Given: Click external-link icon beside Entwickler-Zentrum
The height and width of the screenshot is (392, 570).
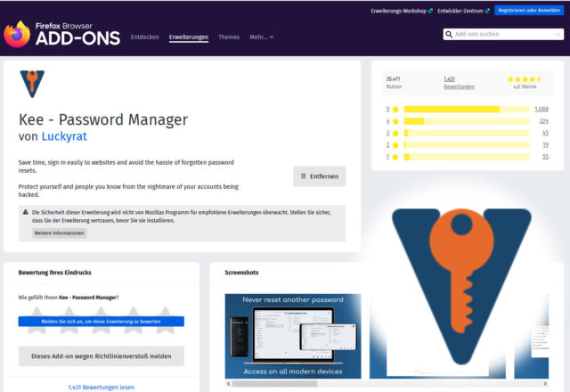Looking at the screenshot, I should [x=487, y=11].
